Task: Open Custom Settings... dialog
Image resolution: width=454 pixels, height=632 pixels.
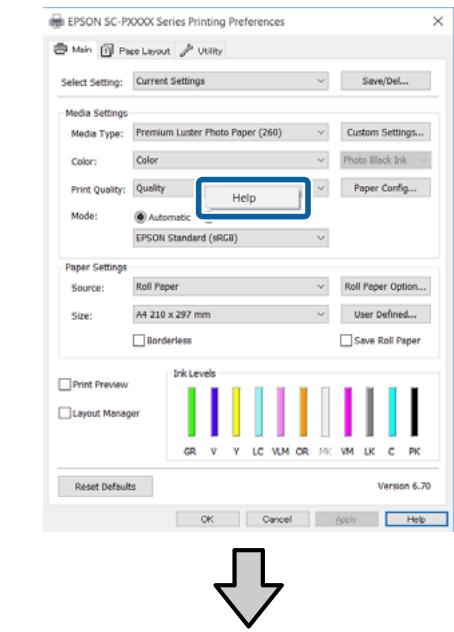Action: click(385, 132)
